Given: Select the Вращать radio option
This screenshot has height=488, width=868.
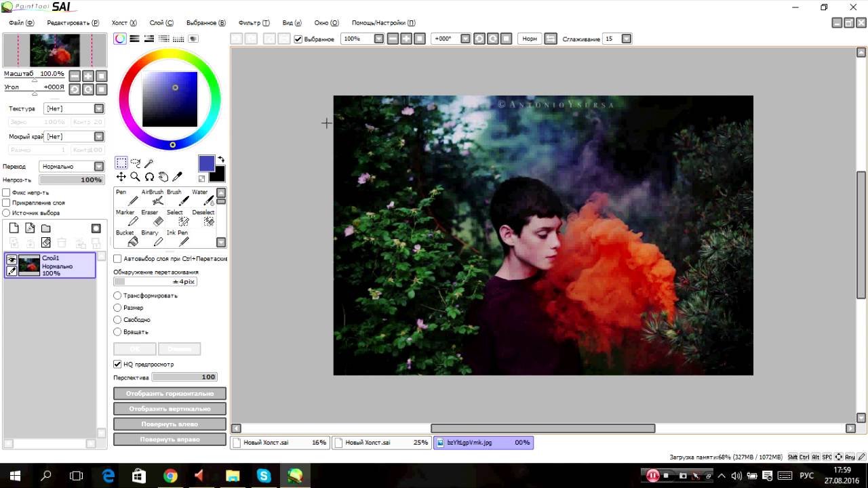Looking at the screenshot, I should 117,331.
